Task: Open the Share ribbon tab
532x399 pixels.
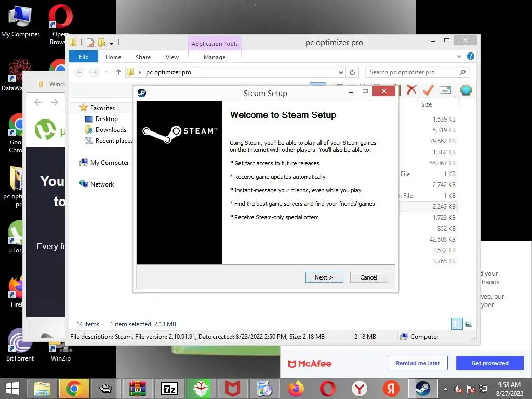Action: (x=143, y=57)
